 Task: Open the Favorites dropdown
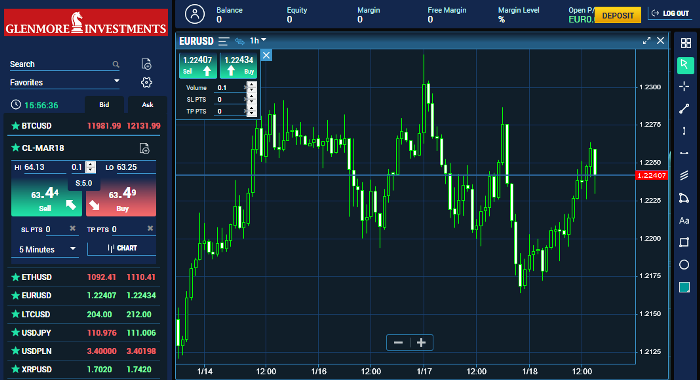[65, 82]
